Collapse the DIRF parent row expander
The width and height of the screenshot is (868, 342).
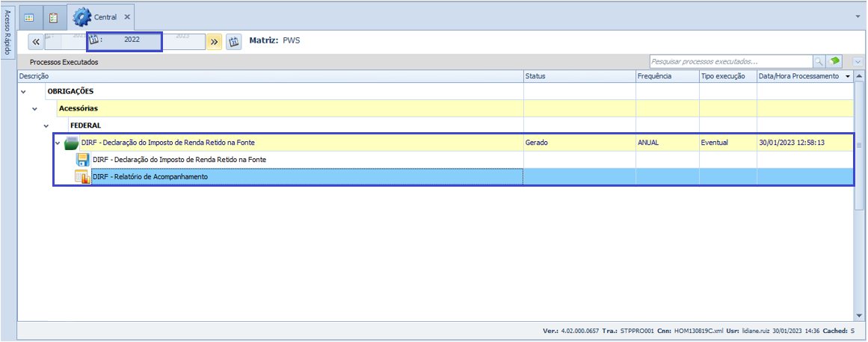tap(58, 143)
